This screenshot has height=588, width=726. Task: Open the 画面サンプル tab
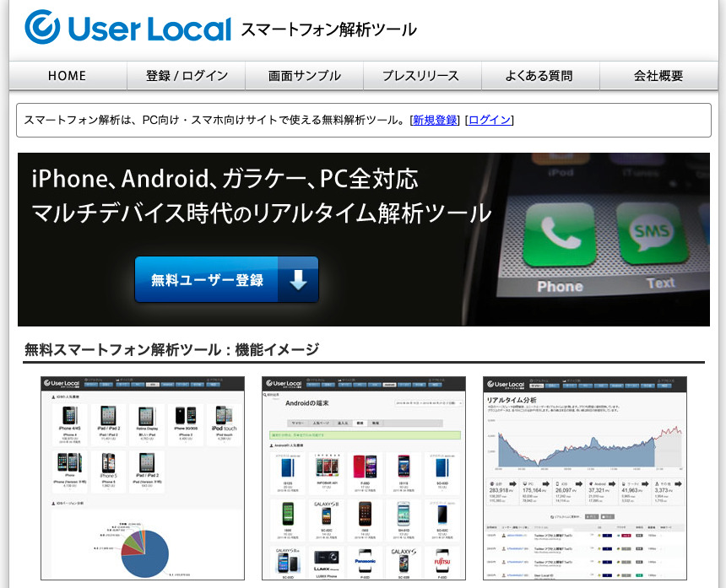(303, 75)
